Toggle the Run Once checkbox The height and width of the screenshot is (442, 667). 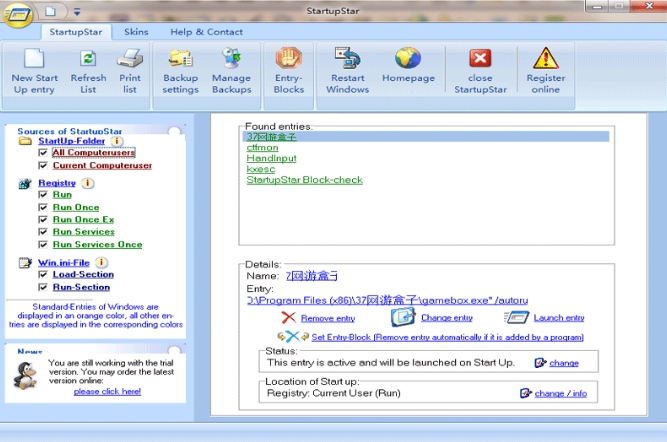click(43, 207)
